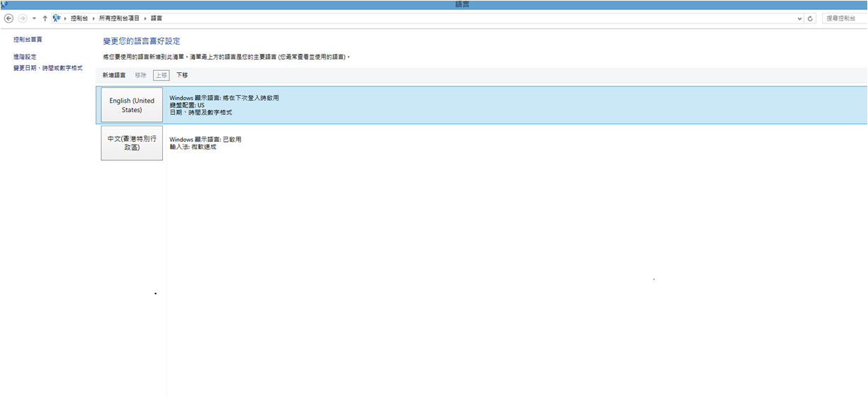Click the 控制台 breadcrumb item

79,18
